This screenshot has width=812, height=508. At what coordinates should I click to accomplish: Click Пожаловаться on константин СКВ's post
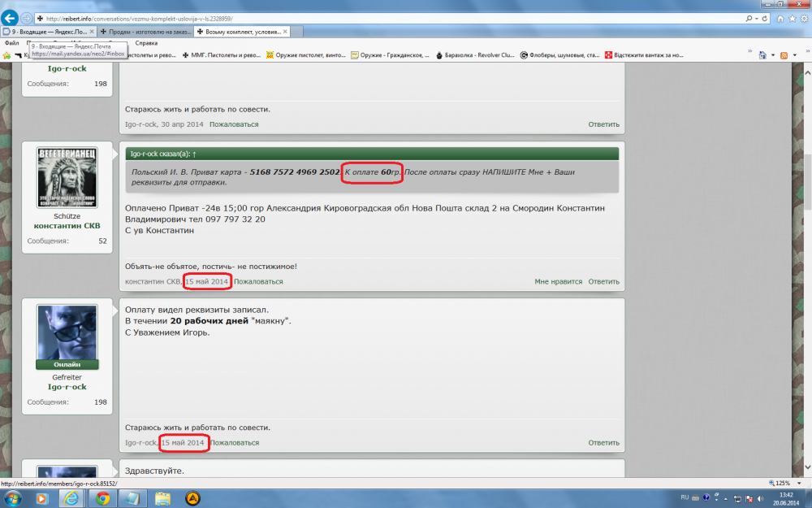click(x=258, y=281)
